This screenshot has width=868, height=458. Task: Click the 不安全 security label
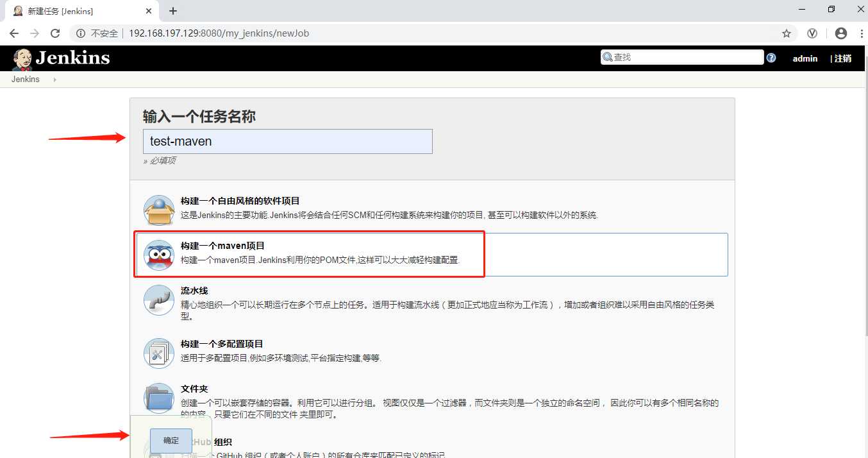point(104,33)
